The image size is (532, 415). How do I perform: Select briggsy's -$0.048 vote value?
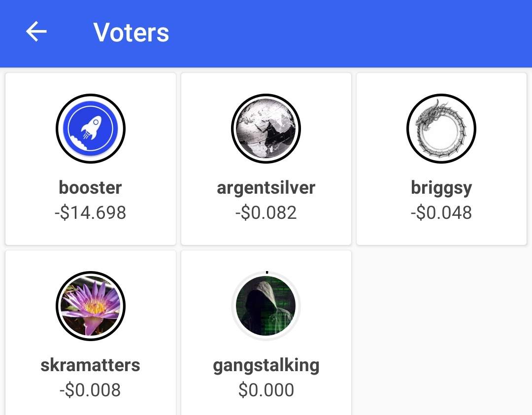[441, 213]
